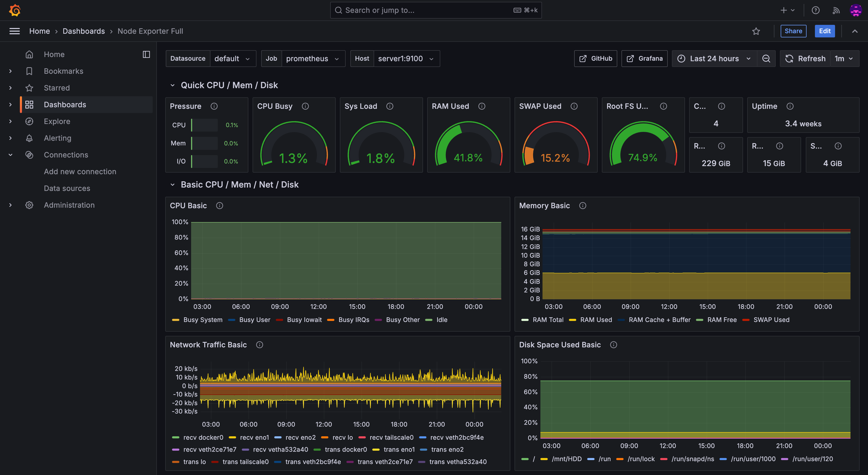Toggle the Idle series in CPU Basic legend
The image size is (868, 475).
pyautogui.click(x=441, y=320)
